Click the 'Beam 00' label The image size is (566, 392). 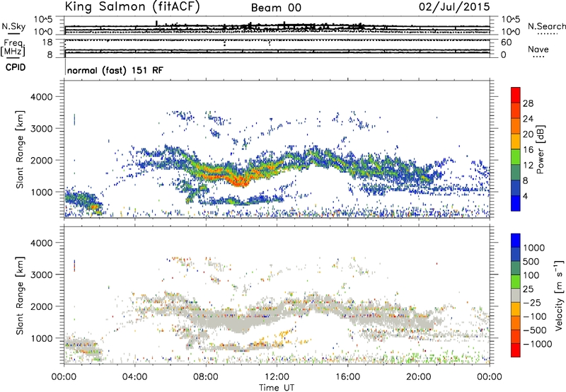point(276,8)
